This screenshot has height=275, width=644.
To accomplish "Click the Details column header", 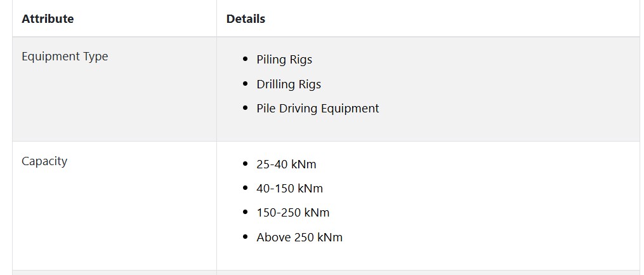I will (246, 19).
